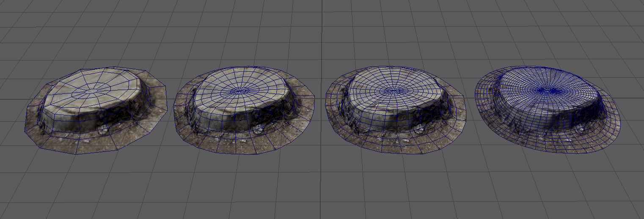Click the pale rock at second stump's base
Viewport: 644px width, 219px height.
(258, 129)
